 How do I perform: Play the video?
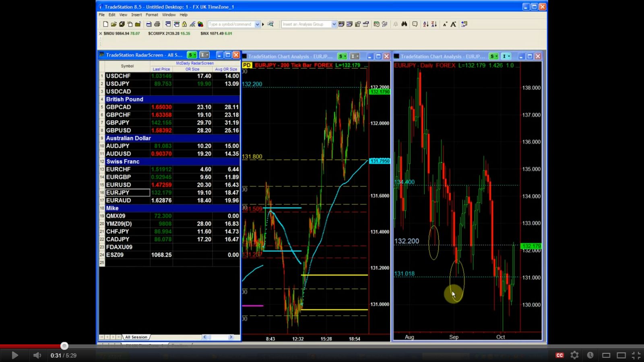[x=14, y=355]
